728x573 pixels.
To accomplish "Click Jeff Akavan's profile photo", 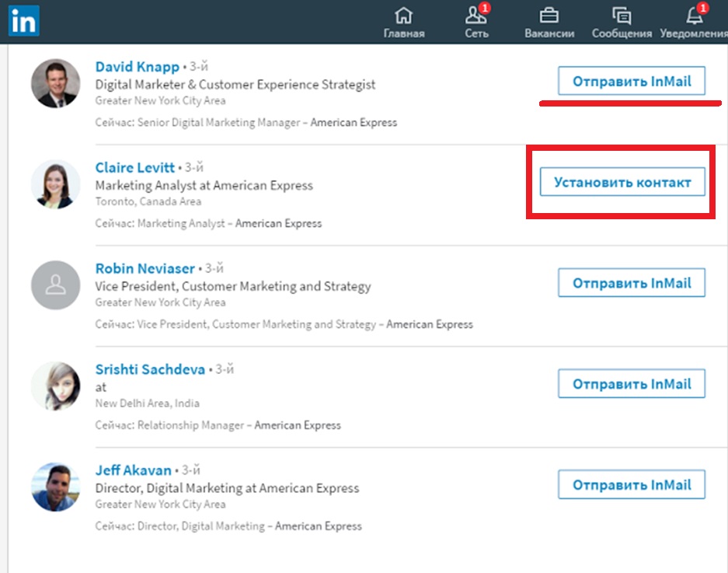I will tap(56, 487).
